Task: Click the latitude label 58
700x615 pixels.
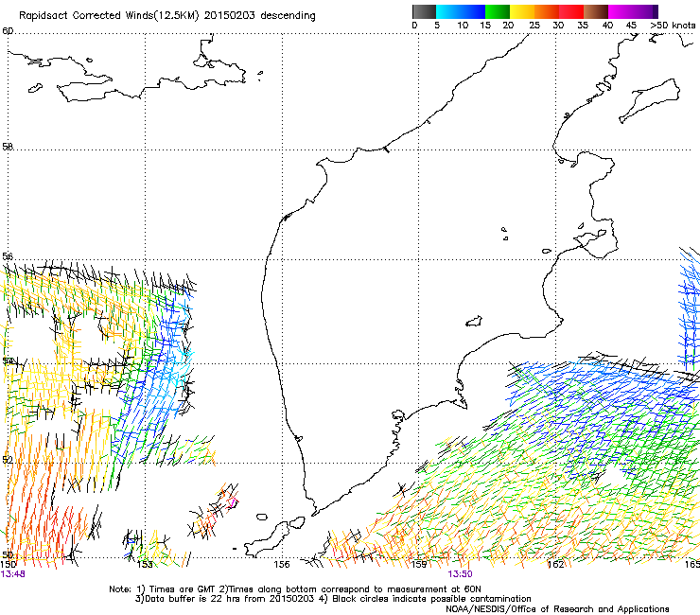Action: tap(8, 147)
